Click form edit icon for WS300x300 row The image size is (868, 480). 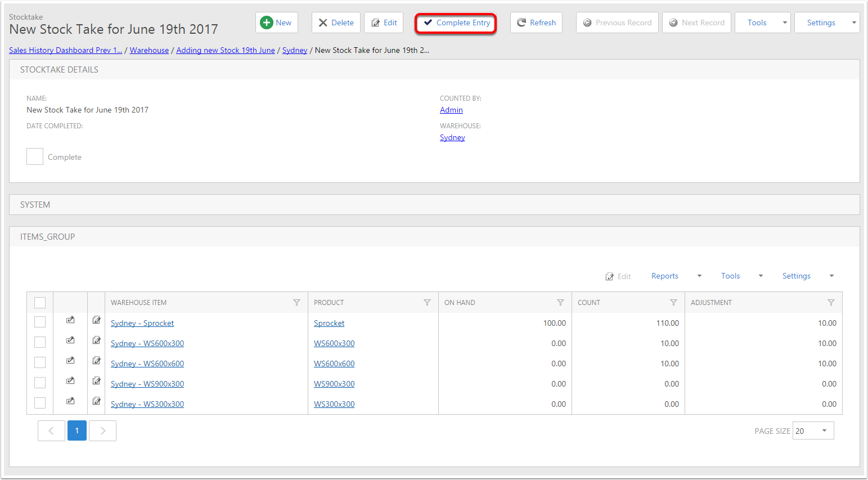point(97,401)
